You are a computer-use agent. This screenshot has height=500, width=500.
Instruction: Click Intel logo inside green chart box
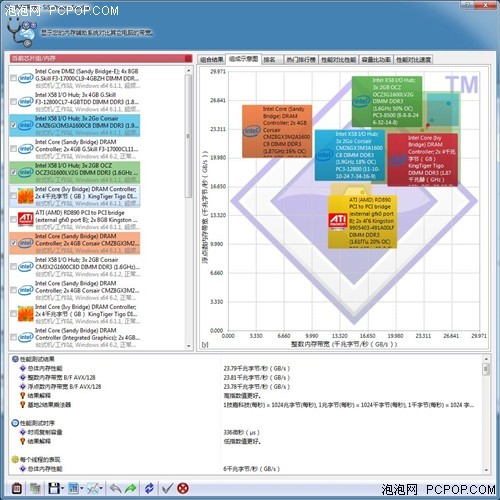(x=361, y=101)
